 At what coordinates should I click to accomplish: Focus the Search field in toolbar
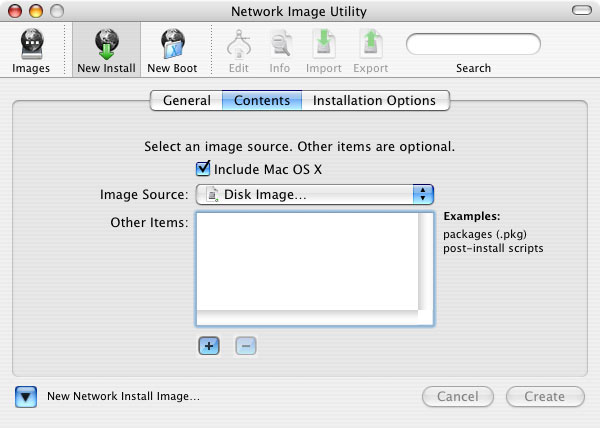tap(473, 44)
